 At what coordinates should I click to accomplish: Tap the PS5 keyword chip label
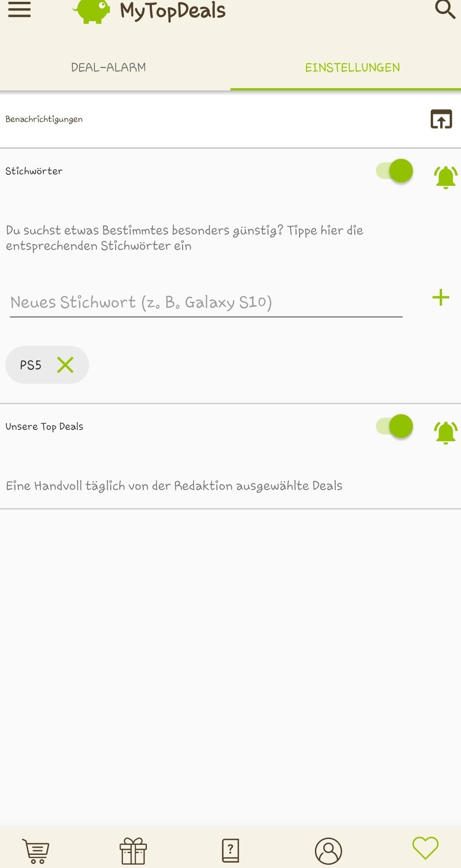click(x=31, y=365)
